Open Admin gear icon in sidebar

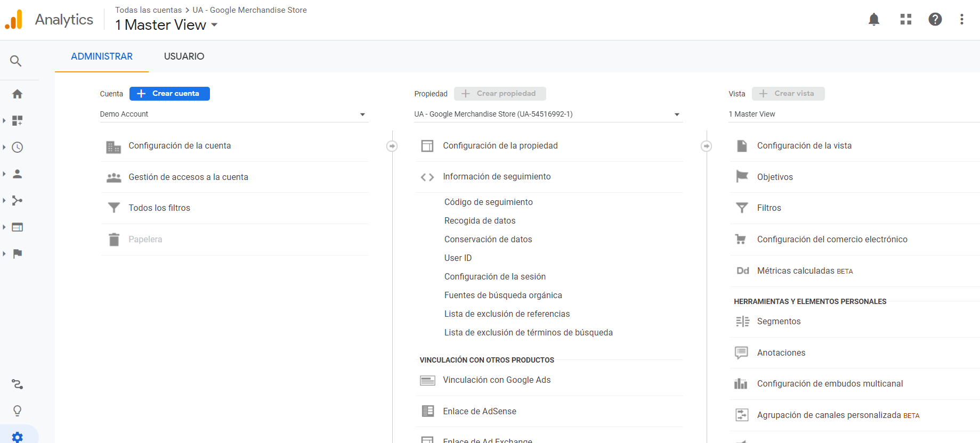coord(17,437)
